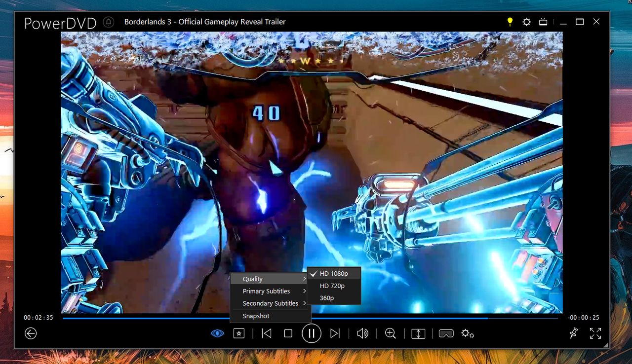Screen dimensions: 632x364
Task: Select HD 1080p quality
Action: point(334,274)
